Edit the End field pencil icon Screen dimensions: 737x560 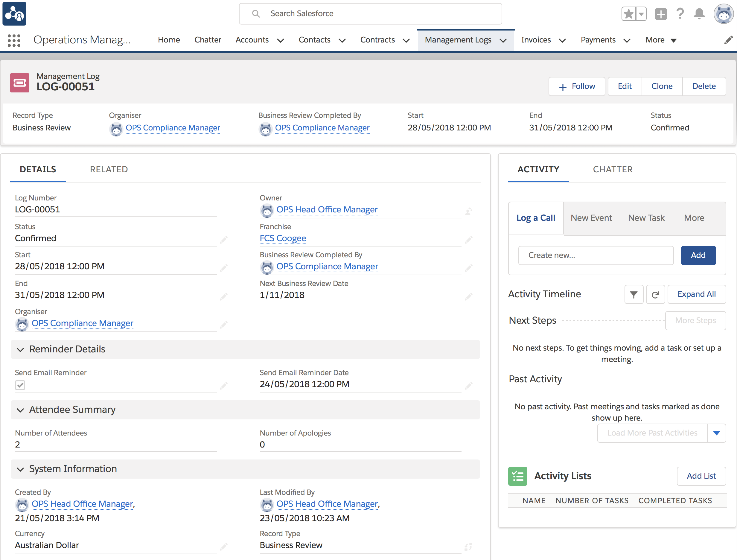[224, 296]
